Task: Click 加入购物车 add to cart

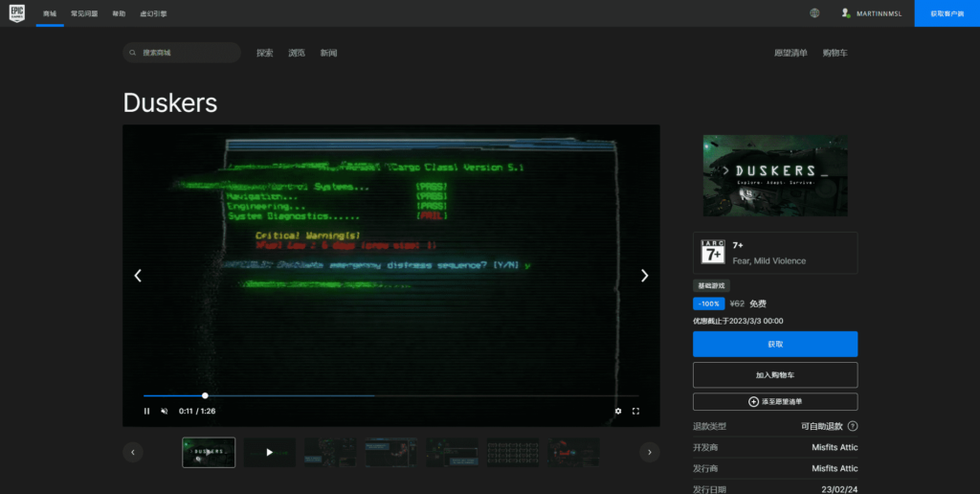Action: point(775,375)
